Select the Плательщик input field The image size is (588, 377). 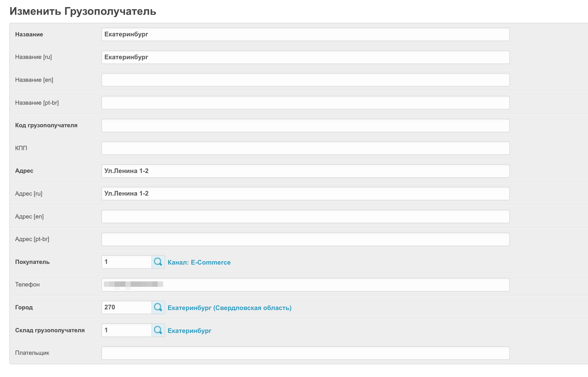[x=305, y=353]
